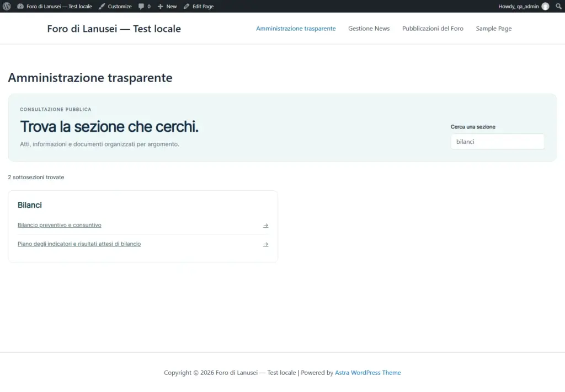Click the 'Cerca una sezione' label
565x392 pixels.
pyautogui.click(x=473, y=127)
